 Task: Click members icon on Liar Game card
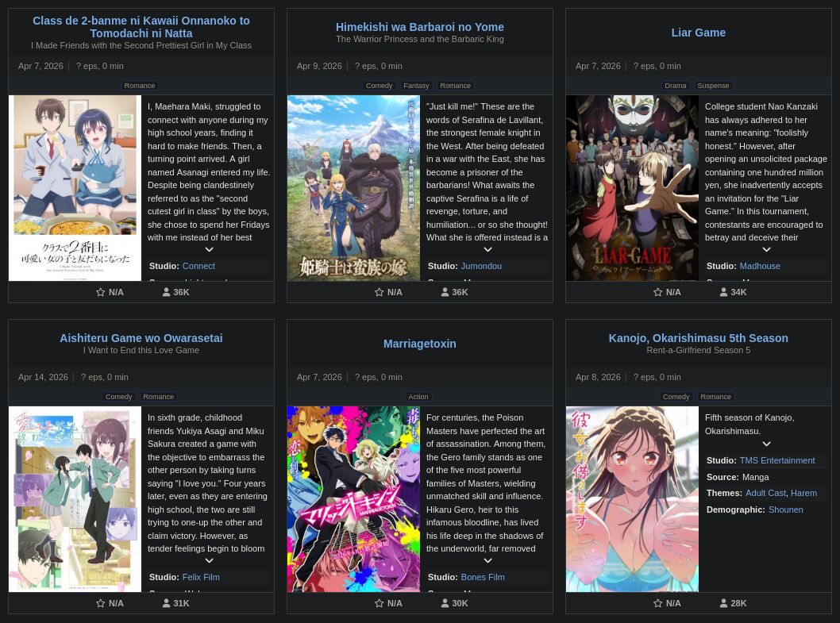click(x=724, y=292)
